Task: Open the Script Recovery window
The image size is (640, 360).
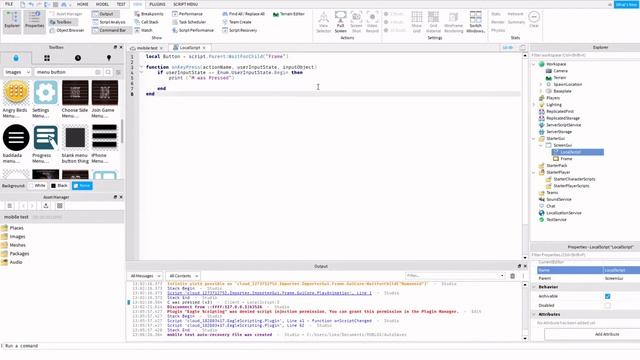Action: (240, 30)
